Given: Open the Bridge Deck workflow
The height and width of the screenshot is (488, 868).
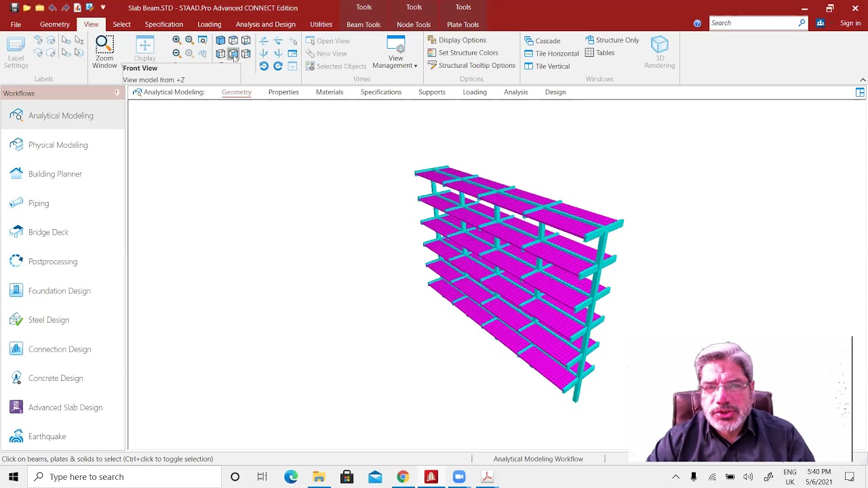Looking at the screenshot, I should coord(62,232).
